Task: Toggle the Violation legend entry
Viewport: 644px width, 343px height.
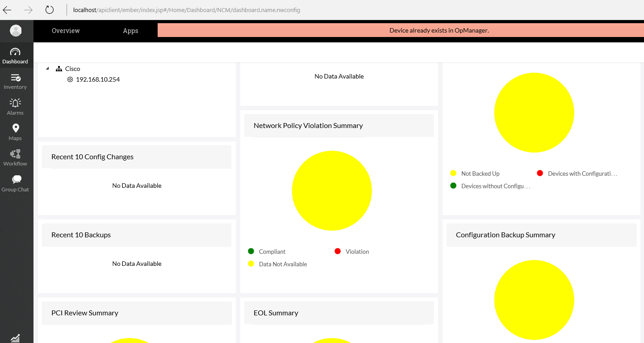Action: click(356, 251)
